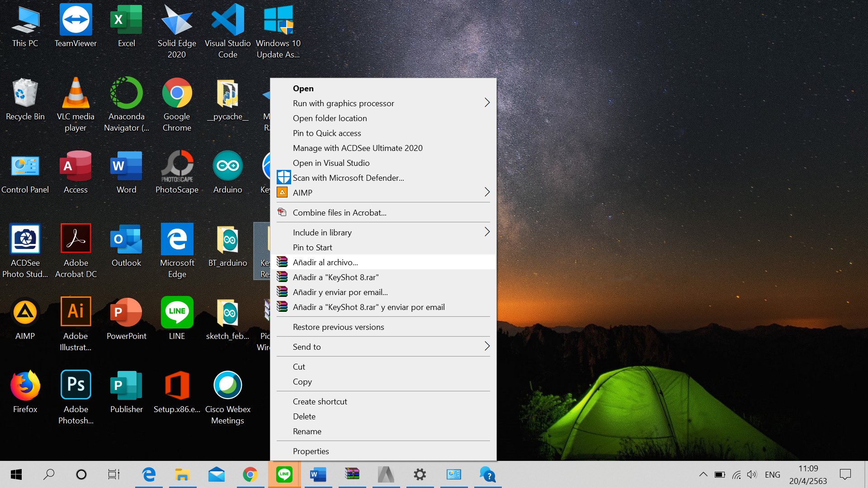Select the AIMP desktop shortcut

point(25,319)
